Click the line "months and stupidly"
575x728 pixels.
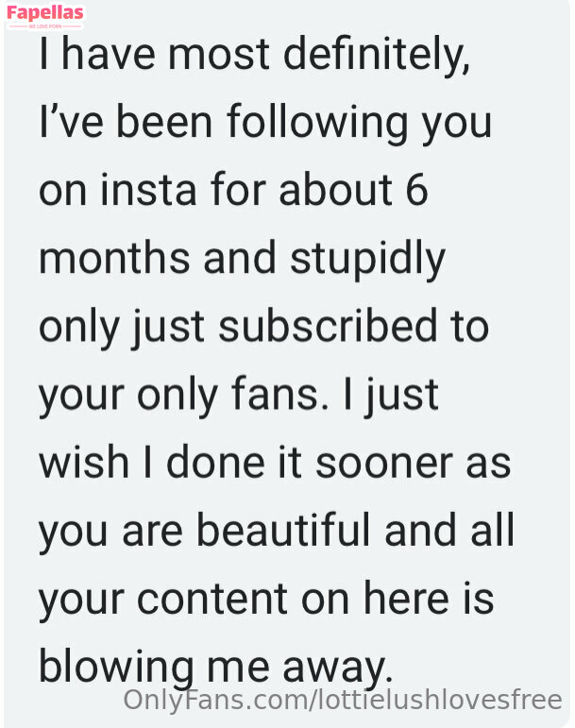(242, 258)
